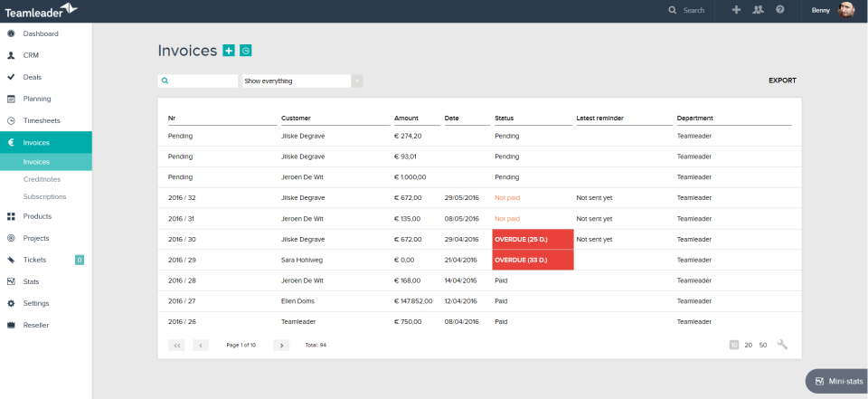Click the EXPORT button
868x399 pixels.
(782, 81)
